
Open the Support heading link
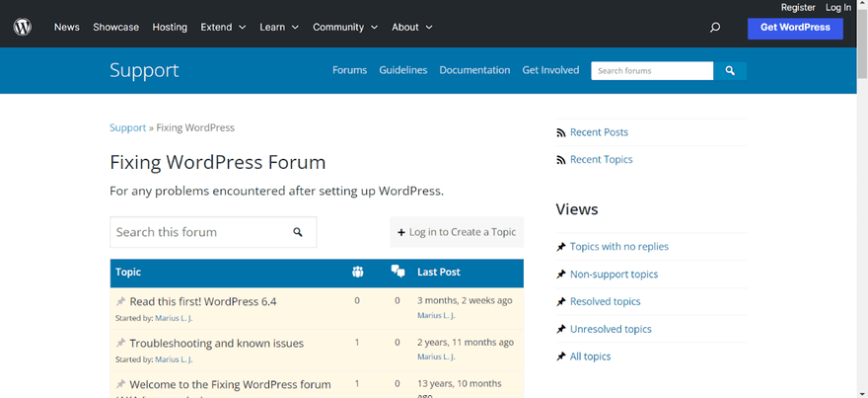144,70
